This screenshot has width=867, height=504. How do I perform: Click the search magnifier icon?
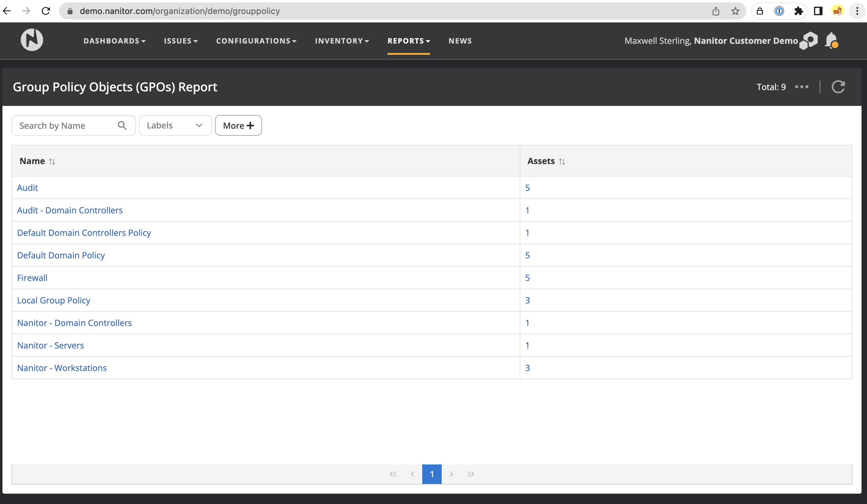tap(122, 125)
